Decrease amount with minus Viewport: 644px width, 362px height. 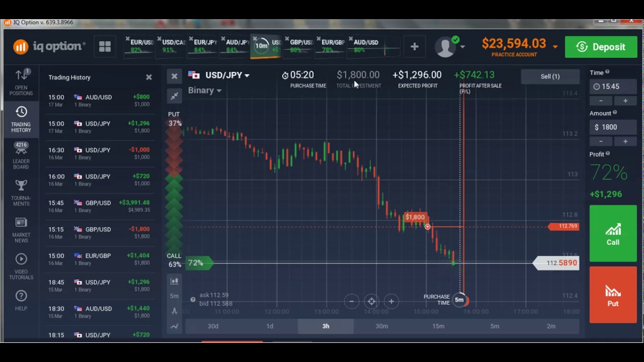click(x=601, y=141)
